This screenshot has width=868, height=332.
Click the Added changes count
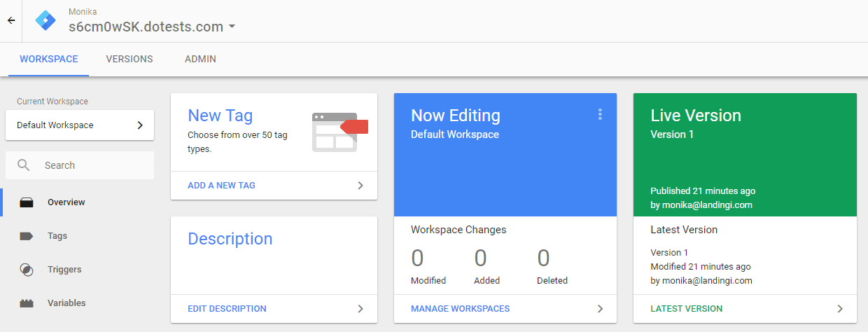click(x=480, y=258)
